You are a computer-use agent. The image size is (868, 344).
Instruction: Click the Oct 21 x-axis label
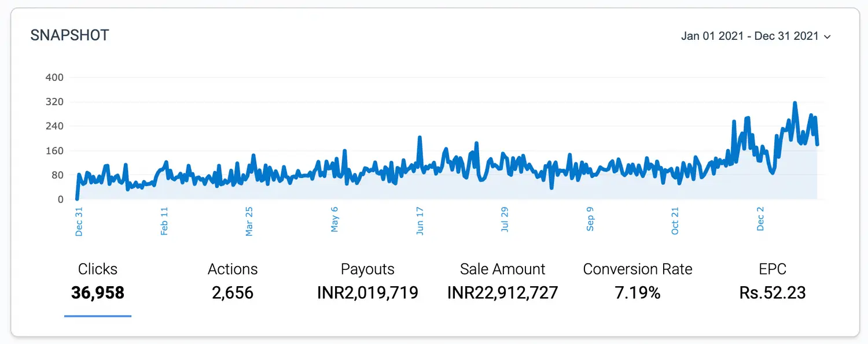point(675,221)
